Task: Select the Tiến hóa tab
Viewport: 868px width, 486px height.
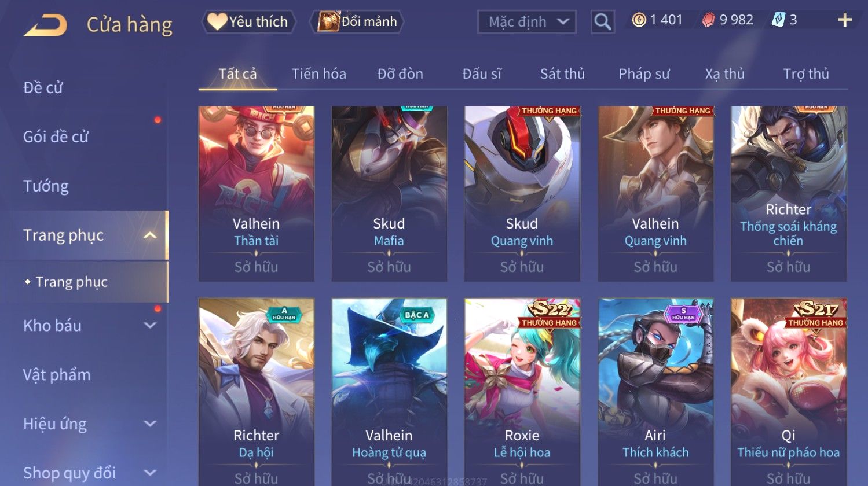Action: [x=318, y=74]
